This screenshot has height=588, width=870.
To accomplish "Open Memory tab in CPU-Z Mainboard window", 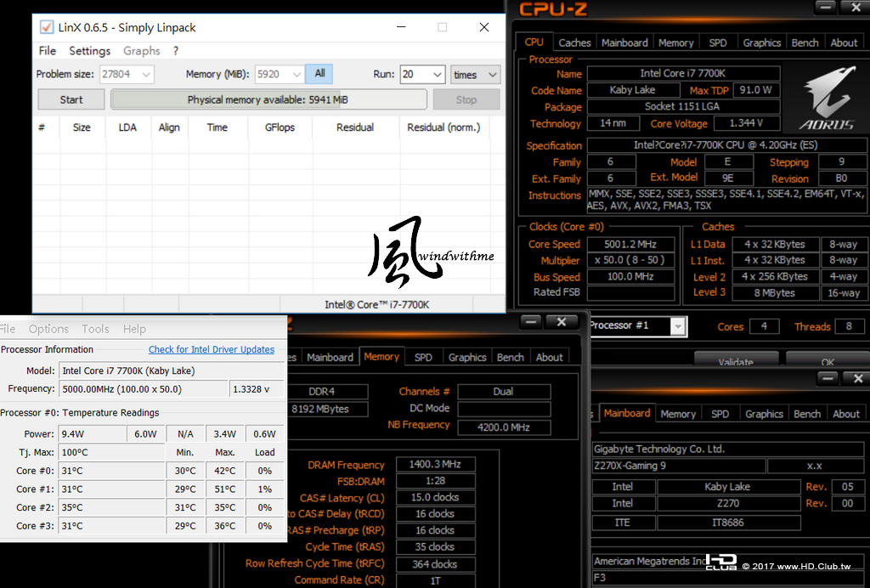I will point(678,414).
